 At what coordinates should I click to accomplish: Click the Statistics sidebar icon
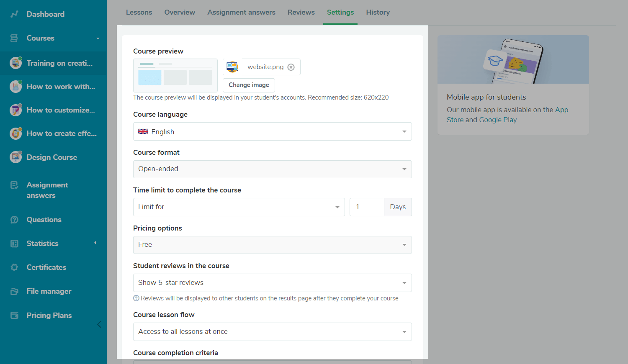point(14,244)
